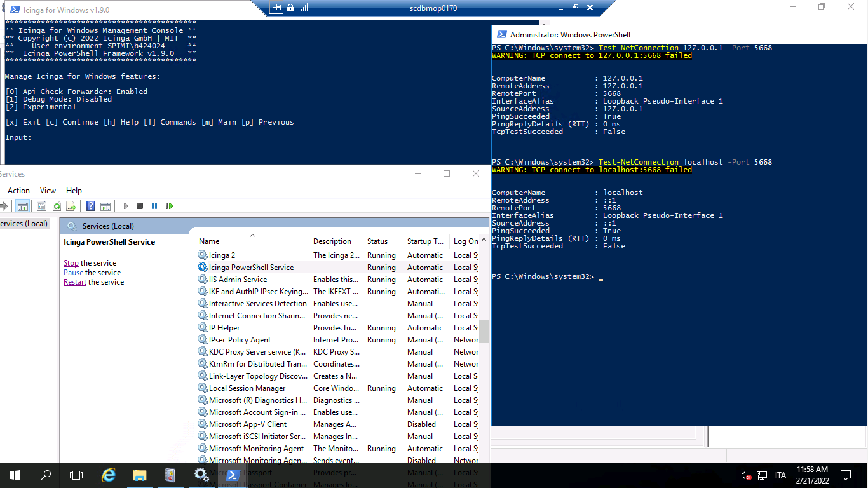This screenshot has height=488, width=868.
Task: Pause the selected service via toolbar
Action: pyautogui.click(x=154, y=205)
